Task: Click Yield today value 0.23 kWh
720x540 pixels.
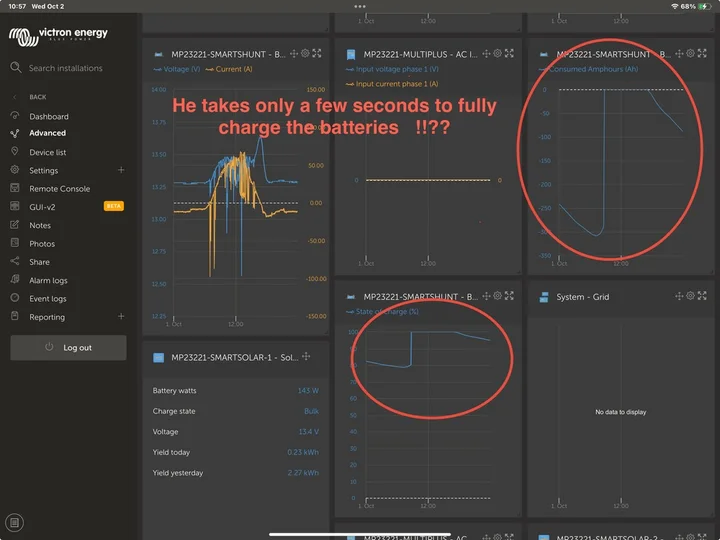Action: pos(303,452)
